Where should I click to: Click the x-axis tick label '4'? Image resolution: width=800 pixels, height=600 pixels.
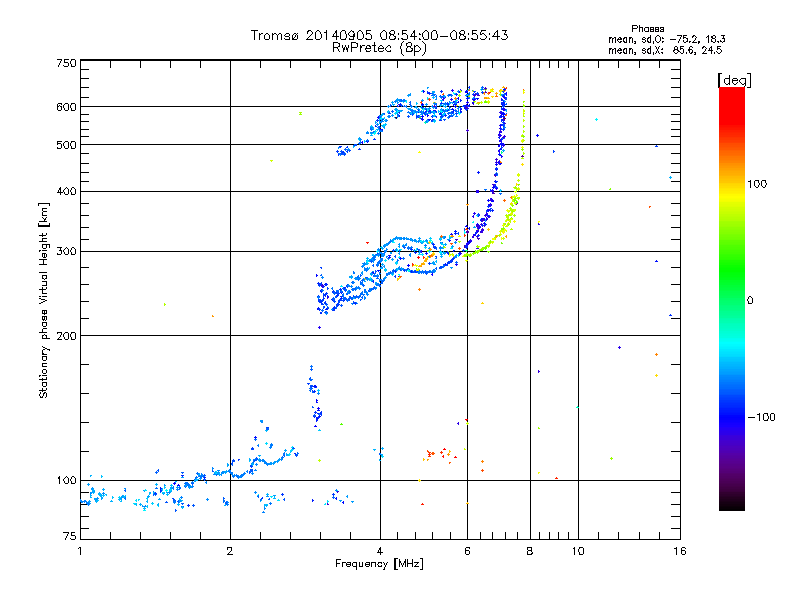(380, 551)
